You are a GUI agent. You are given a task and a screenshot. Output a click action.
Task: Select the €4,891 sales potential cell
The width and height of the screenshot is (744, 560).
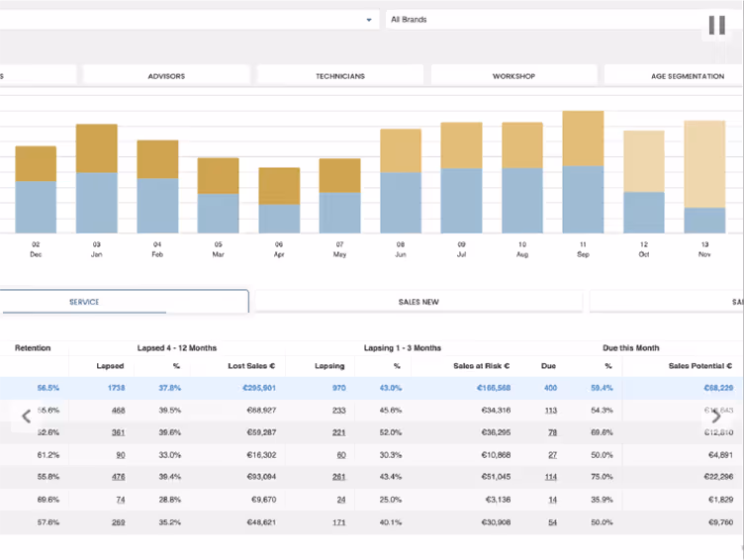[720, 455]
